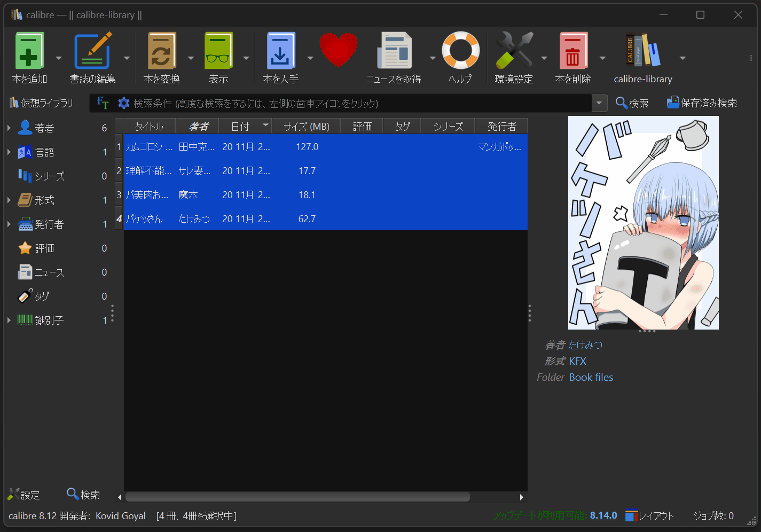
Task: Open the 日付 column sort dropdown
Action: click(x=265, y=126)
